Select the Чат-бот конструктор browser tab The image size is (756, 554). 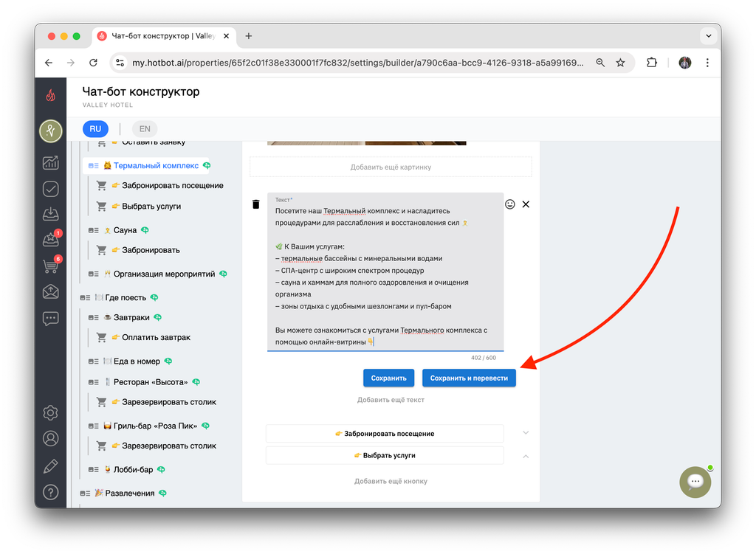162,36
